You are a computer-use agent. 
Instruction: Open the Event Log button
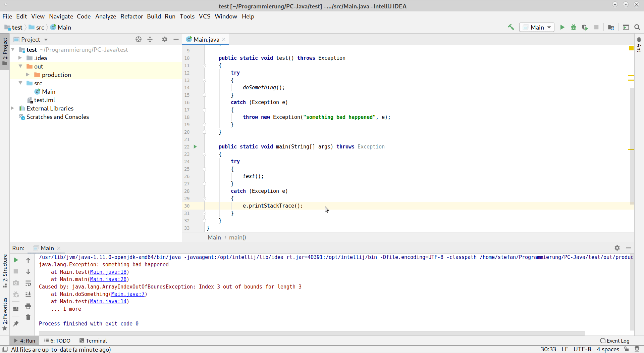tap(615, 341)
